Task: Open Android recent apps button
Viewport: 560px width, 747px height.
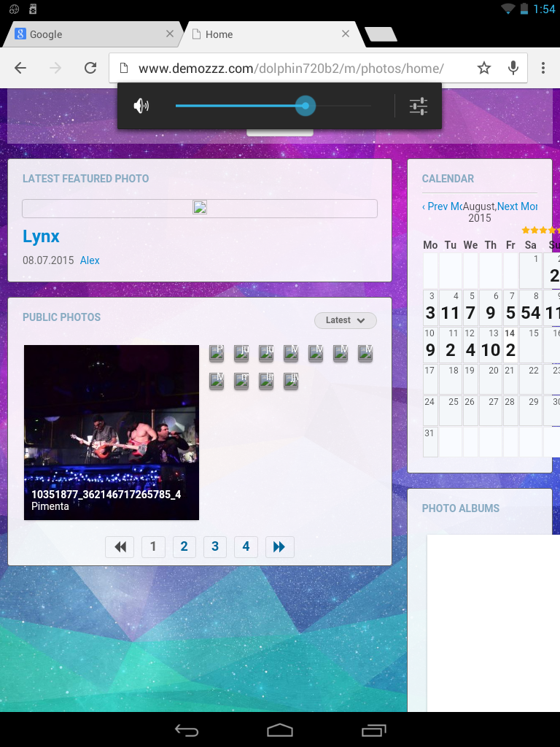Action: click(x=373, y=729)
